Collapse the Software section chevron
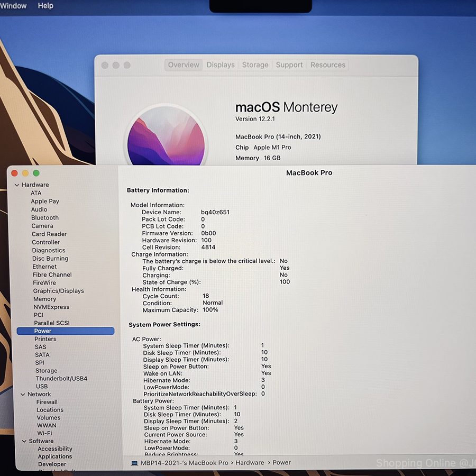The height and width of the screenshot is (476, 476). point(24,441)
